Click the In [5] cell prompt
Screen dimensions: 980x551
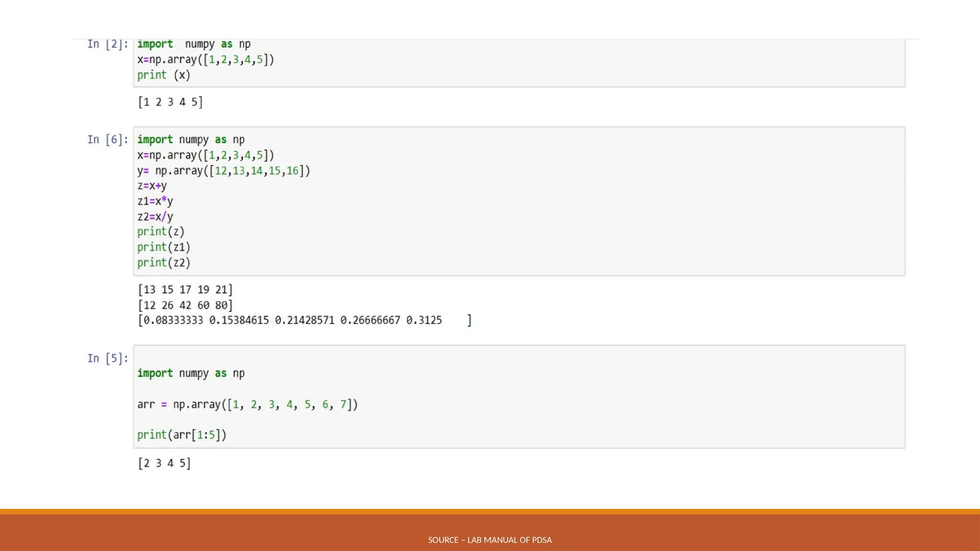coord(108,358)
